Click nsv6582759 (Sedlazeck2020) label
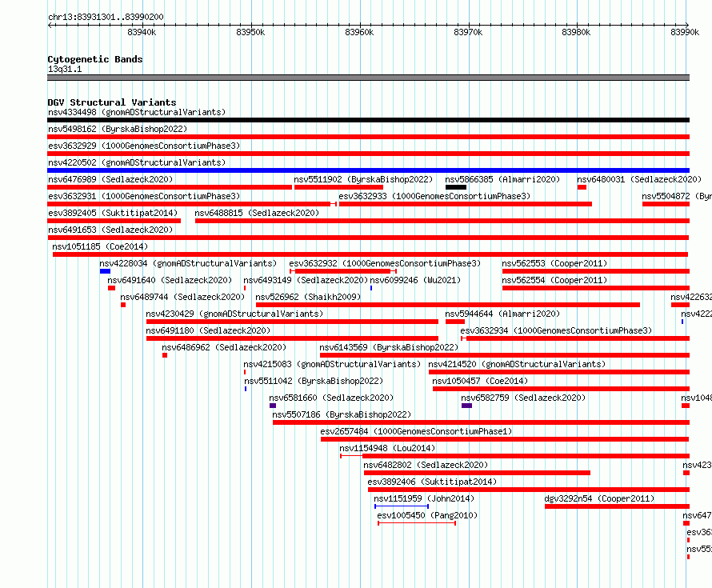 pos(523,398)
